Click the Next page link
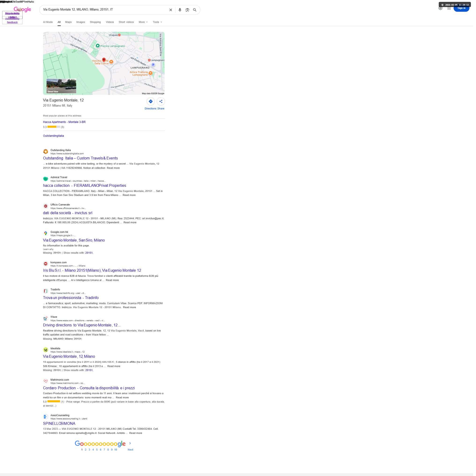Viewport: 476px width, 476px height. pyautogui.click(x=131, y=452)
